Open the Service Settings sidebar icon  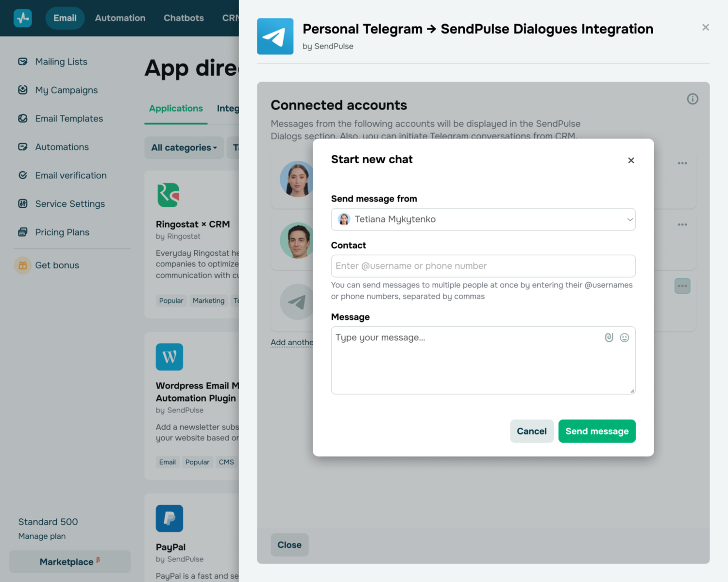coord(23,203)
